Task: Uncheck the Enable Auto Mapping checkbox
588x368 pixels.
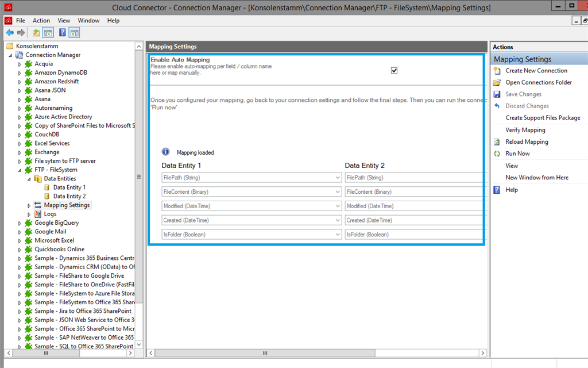Action: pos(394,71)
